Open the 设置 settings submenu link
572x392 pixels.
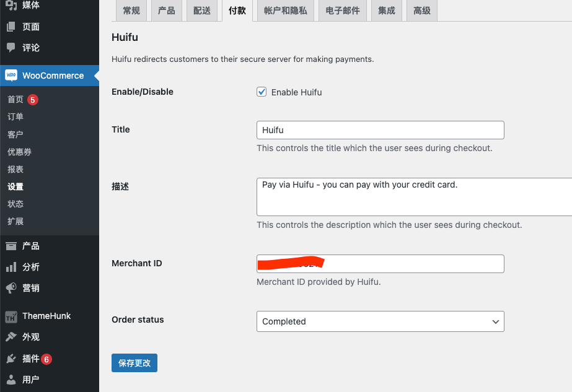click(x=15, y=186)
